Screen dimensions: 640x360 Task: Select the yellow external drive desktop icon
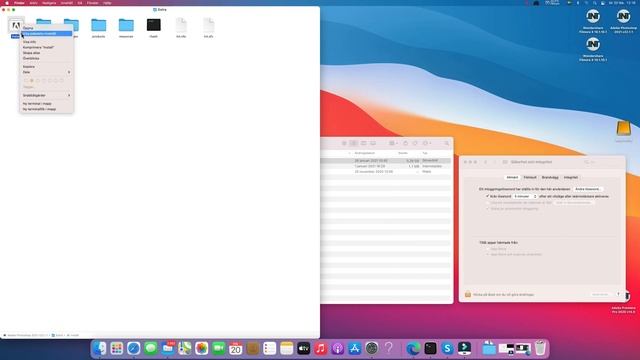point(623,130)
